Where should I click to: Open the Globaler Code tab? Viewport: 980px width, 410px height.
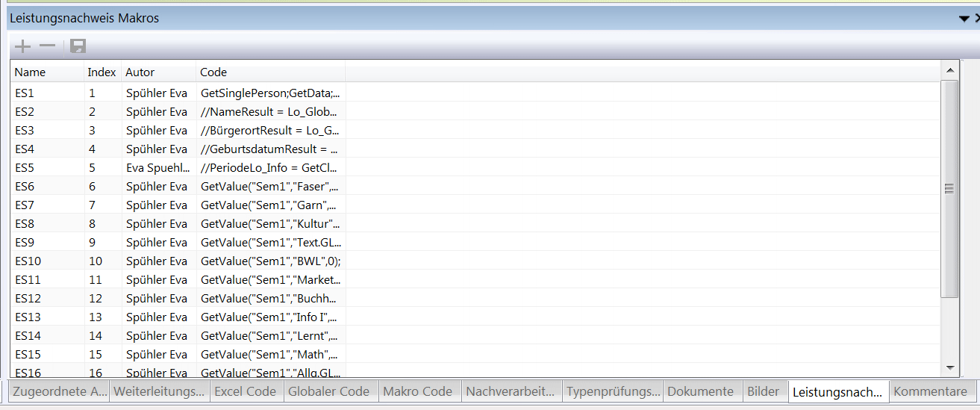[328, 391]
